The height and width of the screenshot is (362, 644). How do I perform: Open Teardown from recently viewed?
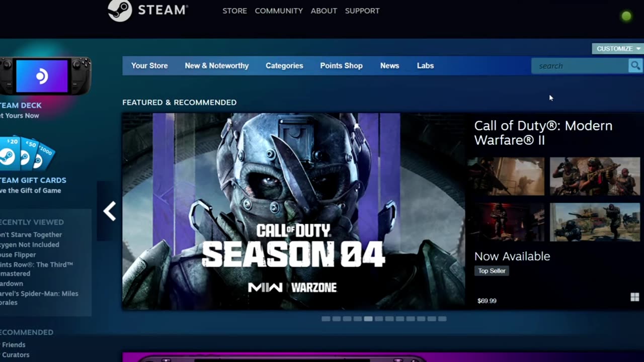point(12,284)
